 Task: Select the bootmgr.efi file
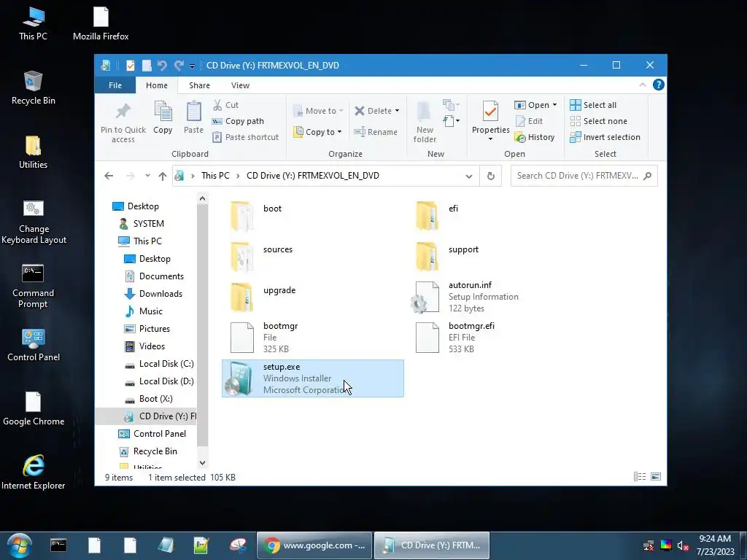coord(455,338)
